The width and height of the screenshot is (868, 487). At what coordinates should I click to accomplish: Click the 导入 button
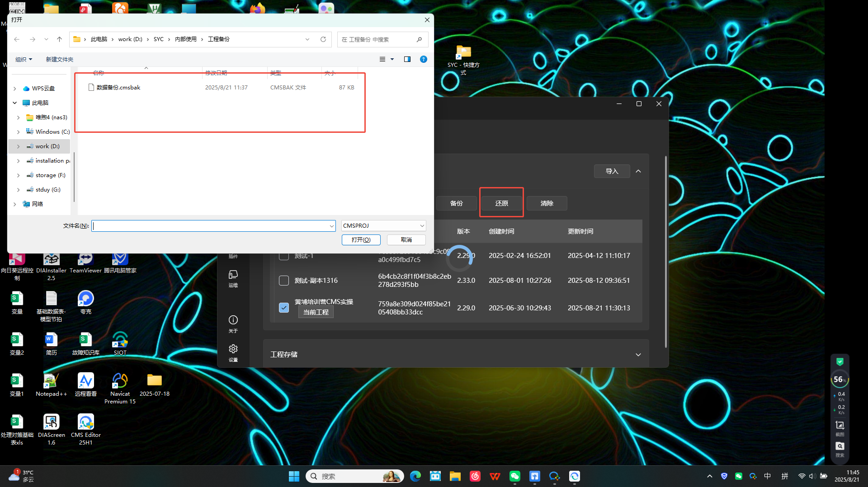pos(612,171)
